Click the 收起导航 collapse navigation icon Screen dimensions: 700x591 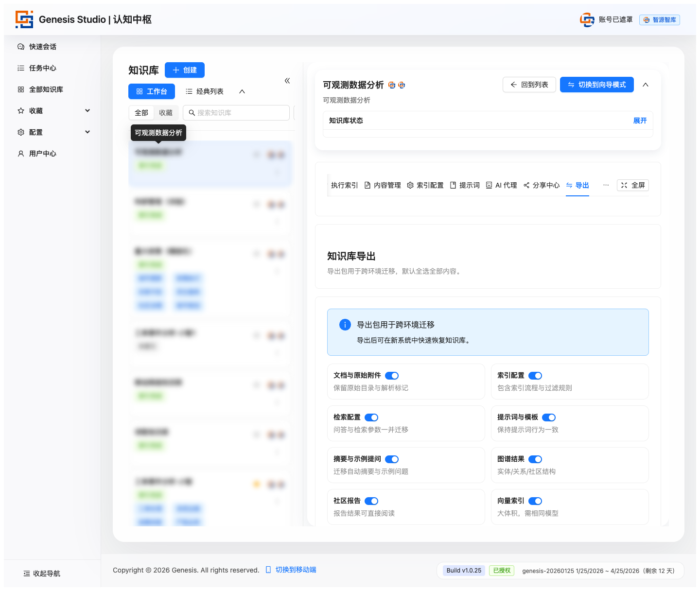click(27, 574)
